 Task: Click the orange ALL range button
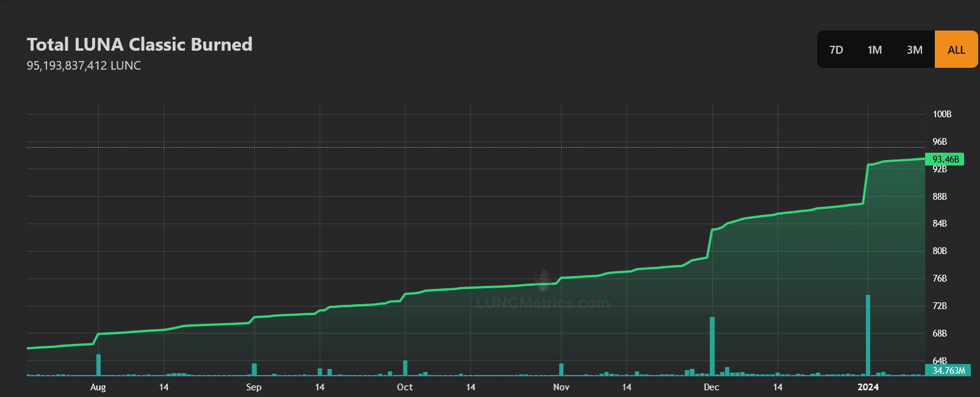click(x=956, y=49)
